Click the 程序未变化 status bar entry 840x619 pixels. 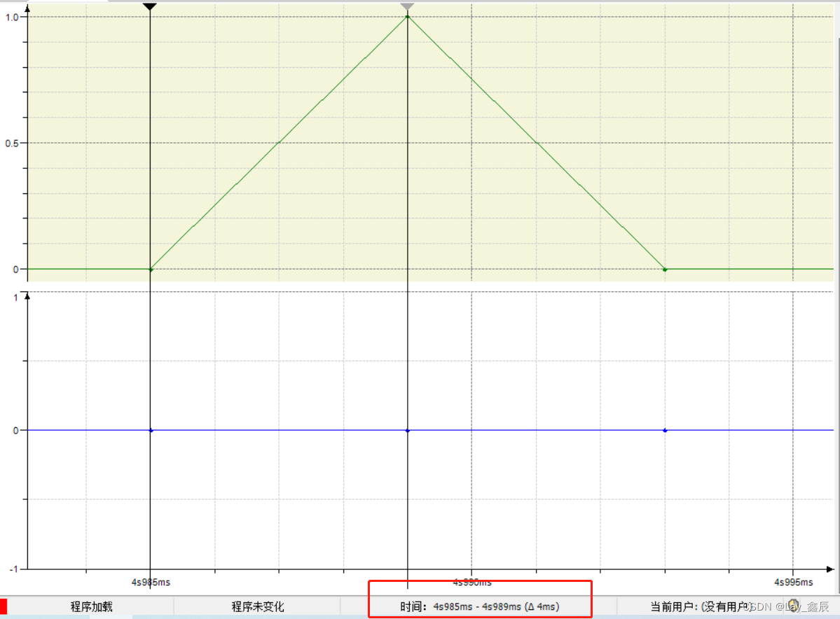[258, 606]
